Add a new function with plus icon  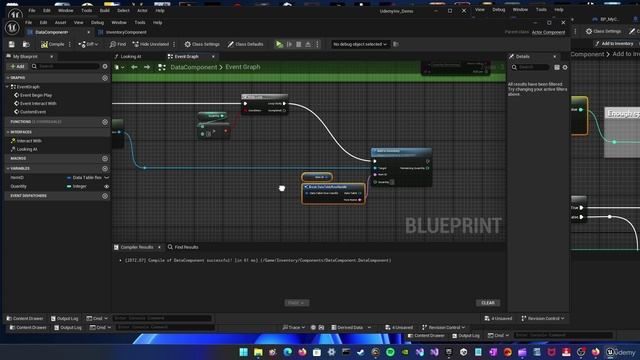pos(105,122)
